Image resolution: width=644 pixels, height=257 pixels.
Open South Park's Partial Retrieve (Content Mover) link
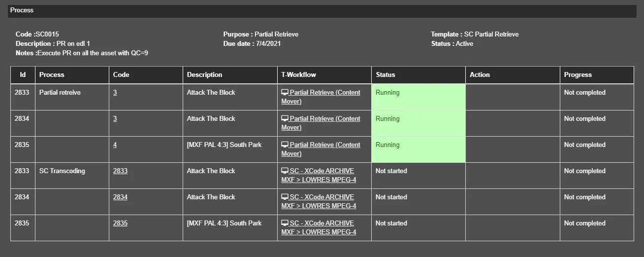click(x=324, y=145)
